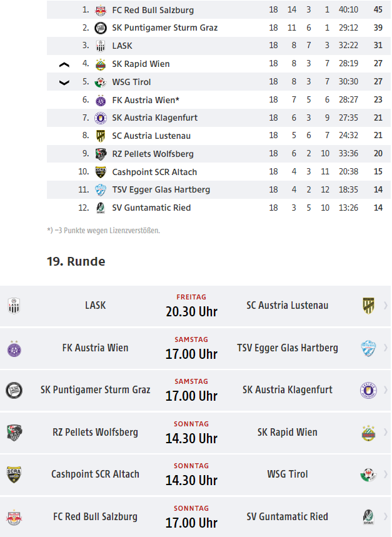392x537 pixels.
Task: Select the SK Rapid Wien crest in table
Action: (100, 64)
